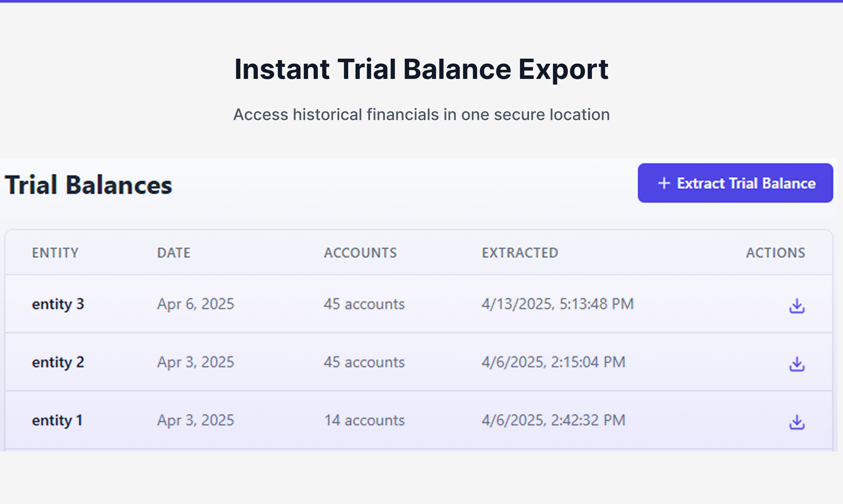This screenshot has height=504, width=843.
Task: Click the 4/13/2025, 5:13:48 PM timestamp
Action: pyautogui.click(x=558, y=304)
